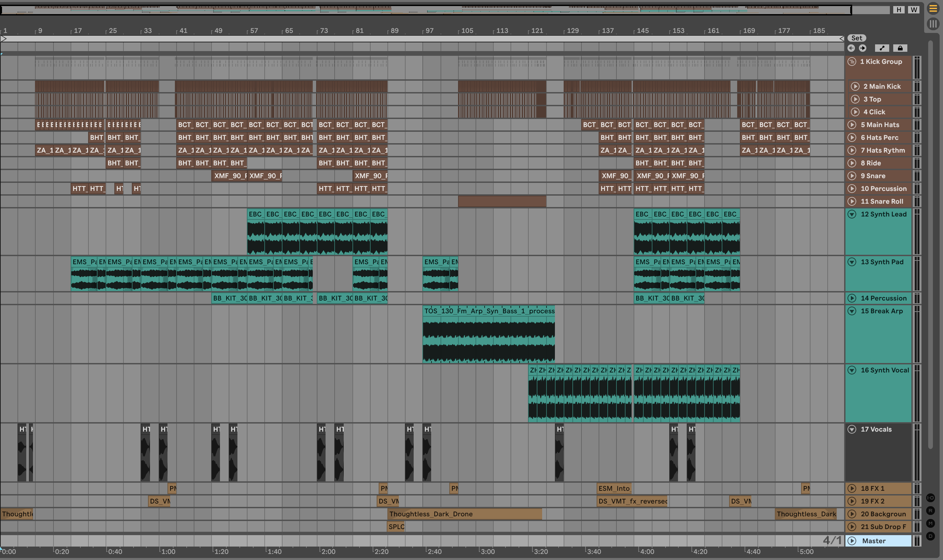Fold the 12 Synth Lead track

(852, 214)
